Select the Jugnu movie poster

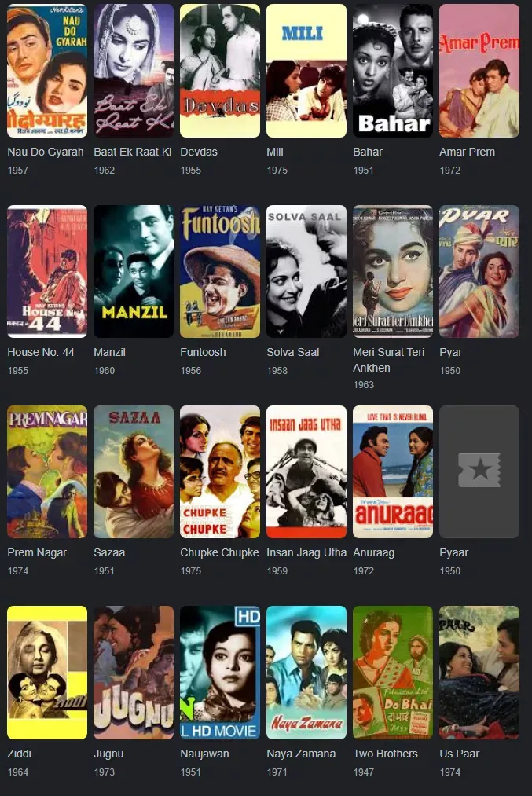coord(134,672)
